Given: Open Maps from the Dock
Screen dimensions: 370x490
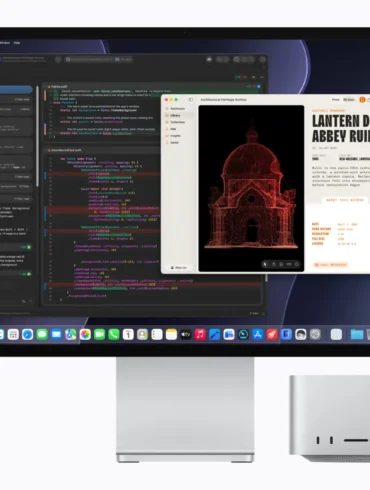Looking at the screenshot, I should [x=71, y=334].
